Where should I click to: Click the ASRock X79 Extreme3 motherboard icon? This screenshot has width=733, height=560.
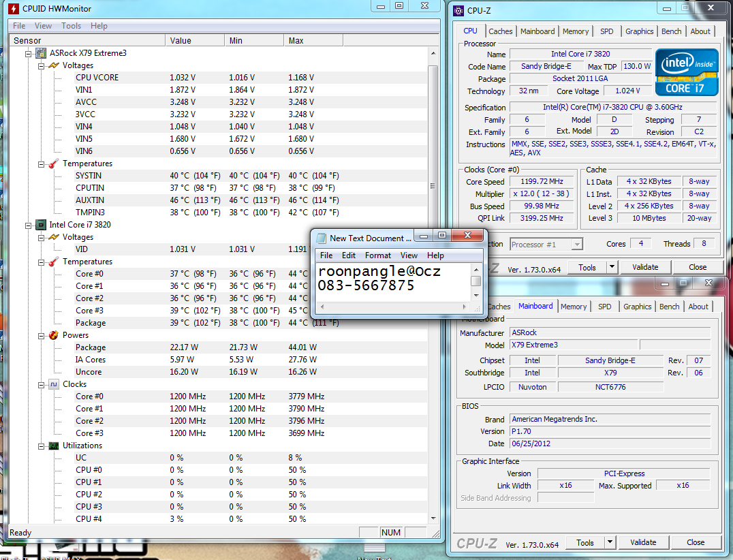point(41,53)
